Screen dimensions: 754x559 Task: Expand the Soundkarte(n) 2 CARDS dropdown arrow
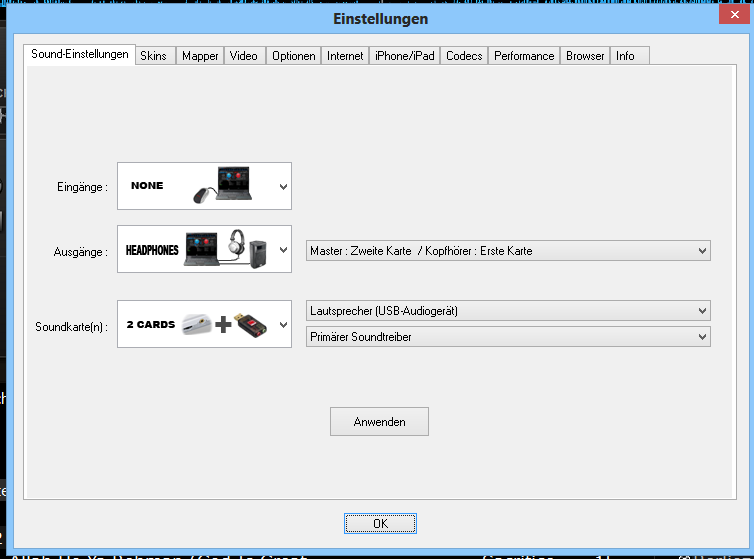point(283,325)
